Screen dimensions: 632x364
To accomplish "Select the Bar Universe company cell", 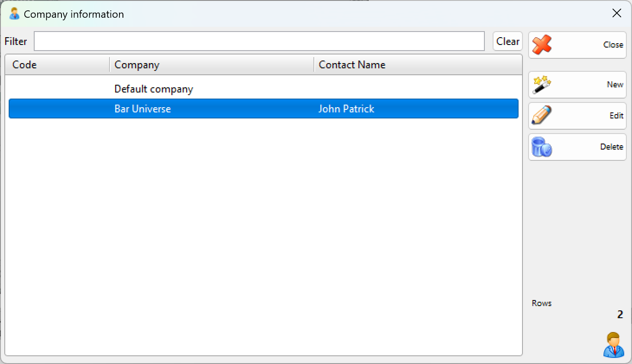I will (x=142, y=109).
